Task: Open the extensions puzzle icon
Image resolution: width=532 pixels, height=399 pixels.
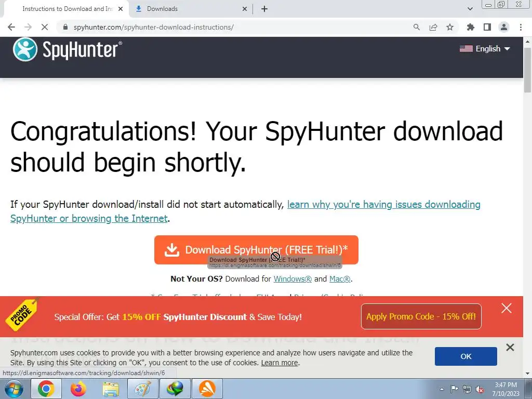Action: click(471, 27)
